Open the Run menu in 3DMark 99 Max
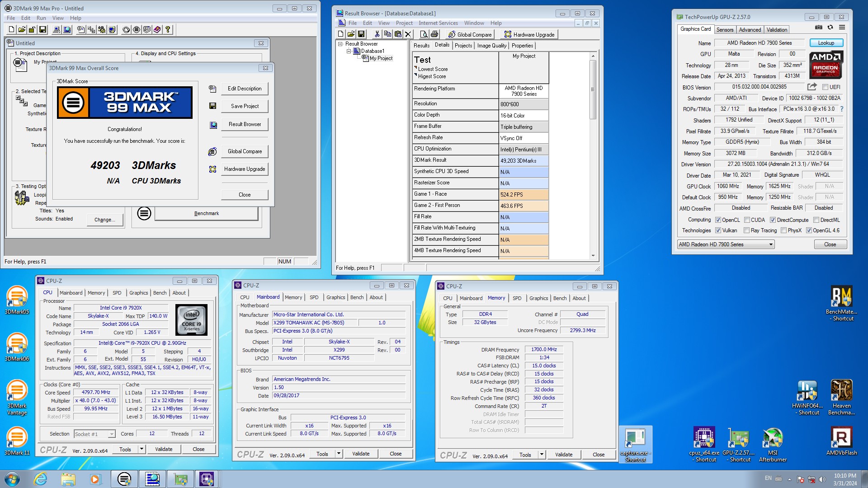 [x=41, y=18]
